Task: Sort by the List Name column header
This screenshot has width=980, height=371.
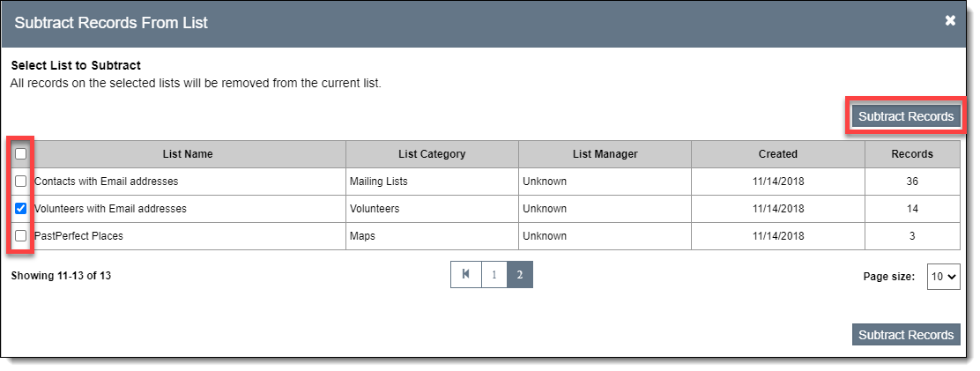Action: point(188,154)
